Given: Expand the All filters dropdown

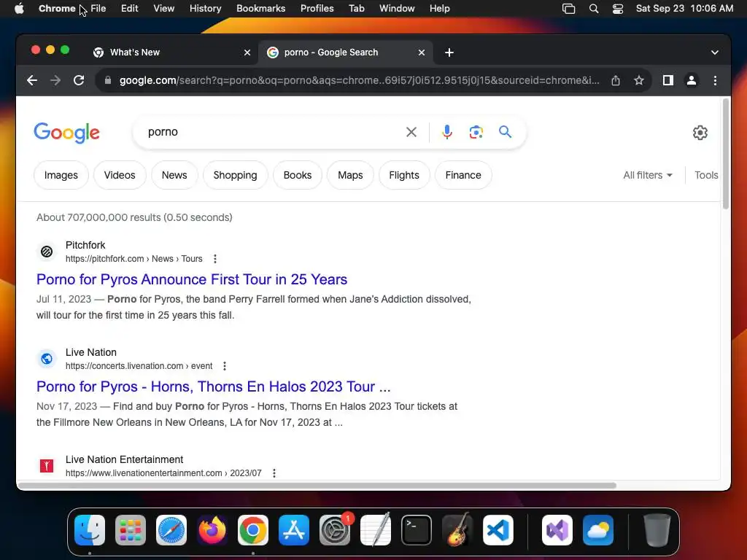Looking at the screenshot, I should [x=648, y=175].
